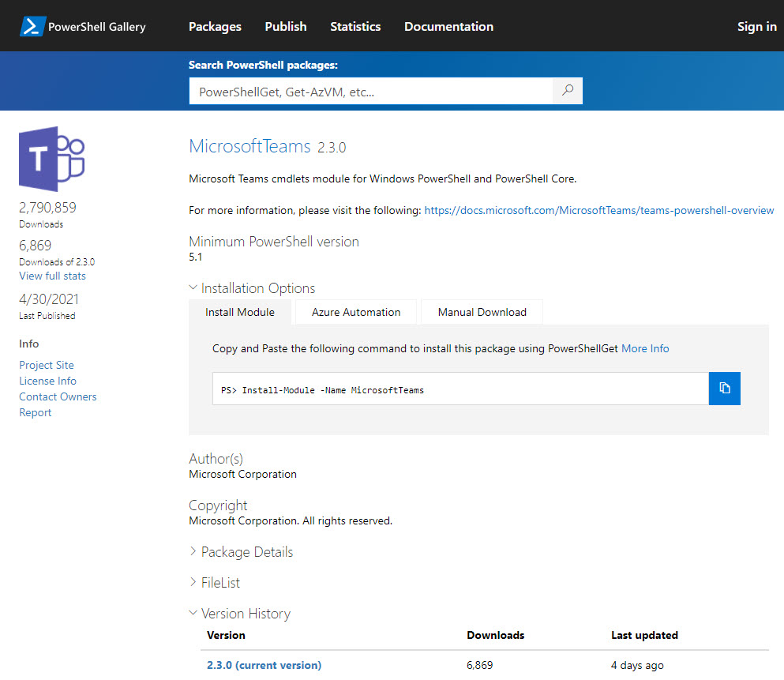784x680 pixels.
Task: Click the 2,790,859 total downloads figure
Action: pos(47,208)
